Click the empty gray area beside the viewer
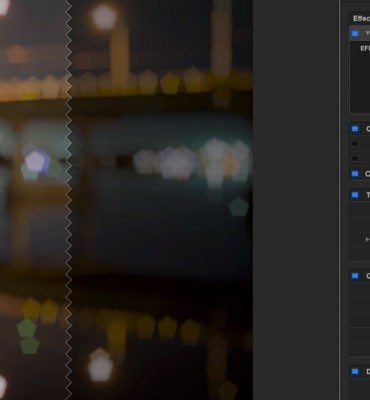The width and height of the screenshot is (370, 400). pos(296,200)
